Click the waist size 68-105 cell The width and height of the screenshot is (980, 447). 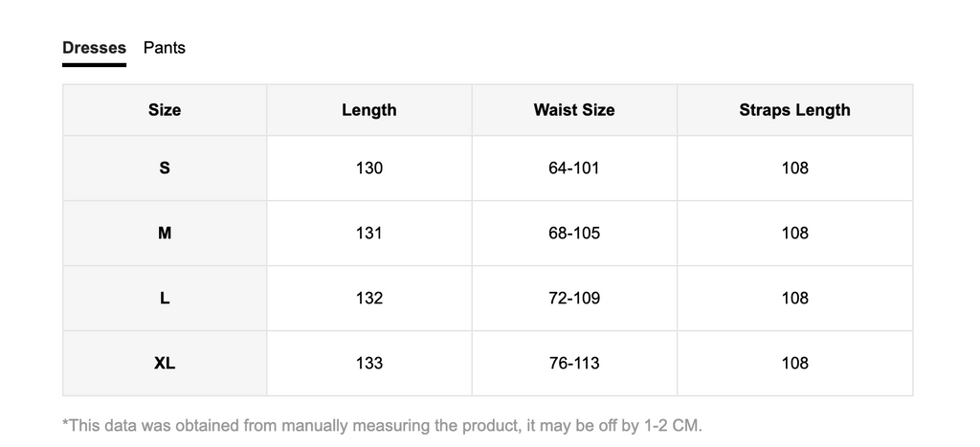click(x=574, y=234)
